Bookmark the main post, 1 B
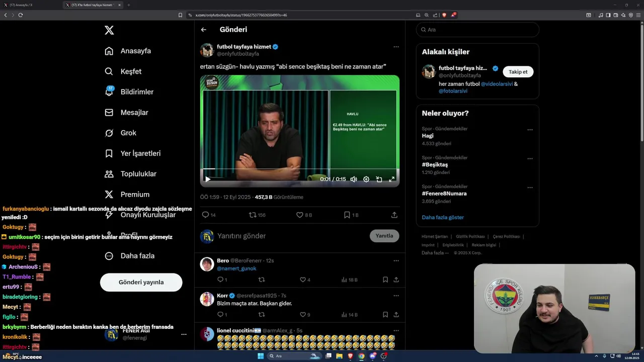This screenshot has width=644, height=362. (351, 215)
